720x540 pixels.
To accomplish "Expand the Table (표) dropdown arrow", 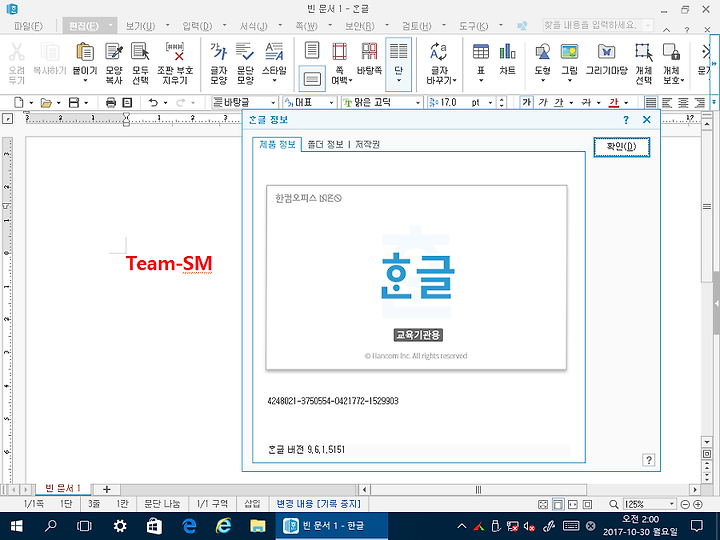I will (481, 81).
